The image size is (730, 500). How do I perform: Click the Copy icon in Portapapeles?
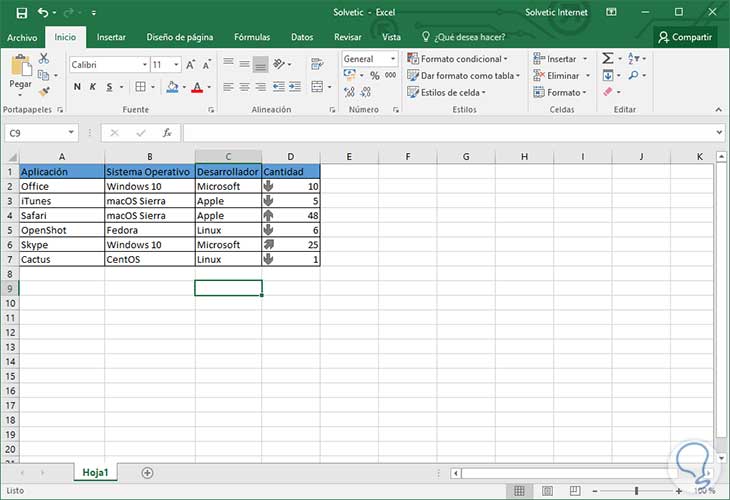point(43,75)
